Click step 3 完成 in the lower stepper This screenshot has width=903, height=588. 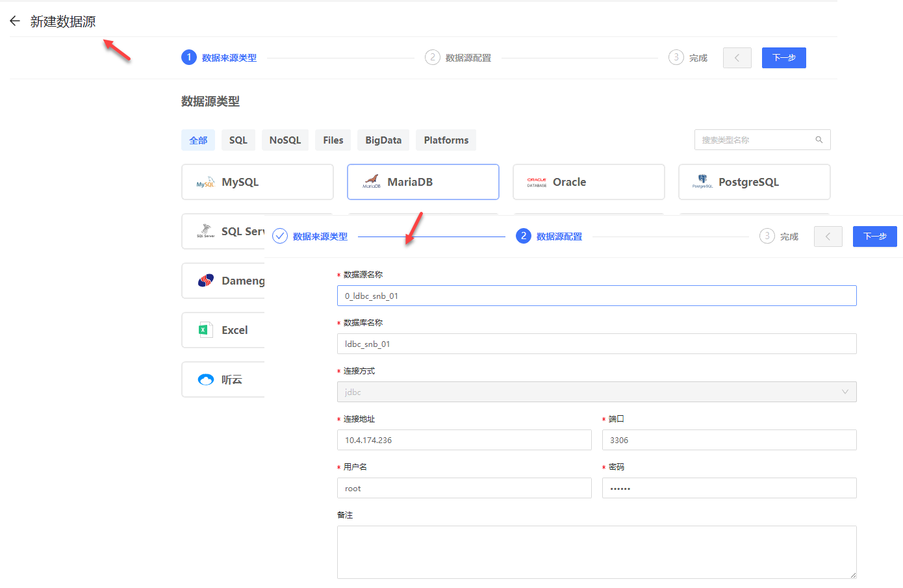coord(779,236)
